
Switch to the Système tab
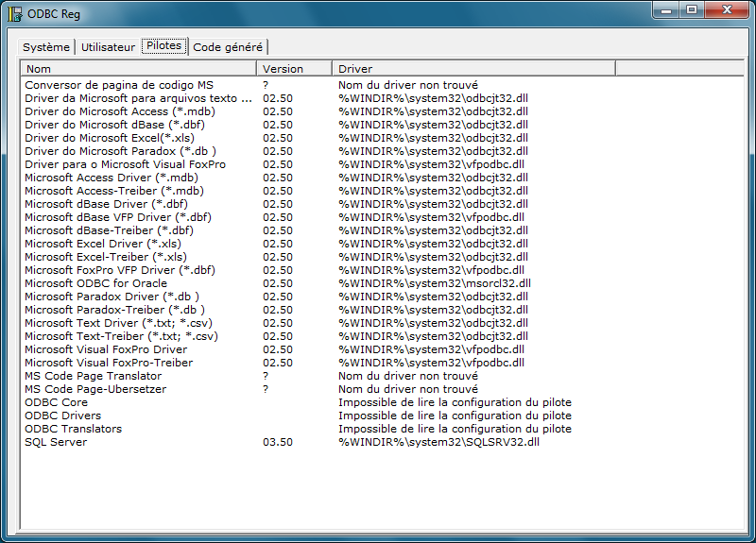point(46,47)
